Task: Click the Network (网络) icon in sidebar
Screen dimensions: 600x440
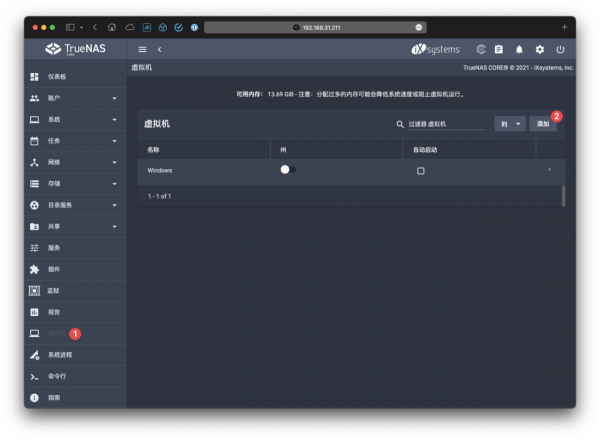Action: [34, 163]
